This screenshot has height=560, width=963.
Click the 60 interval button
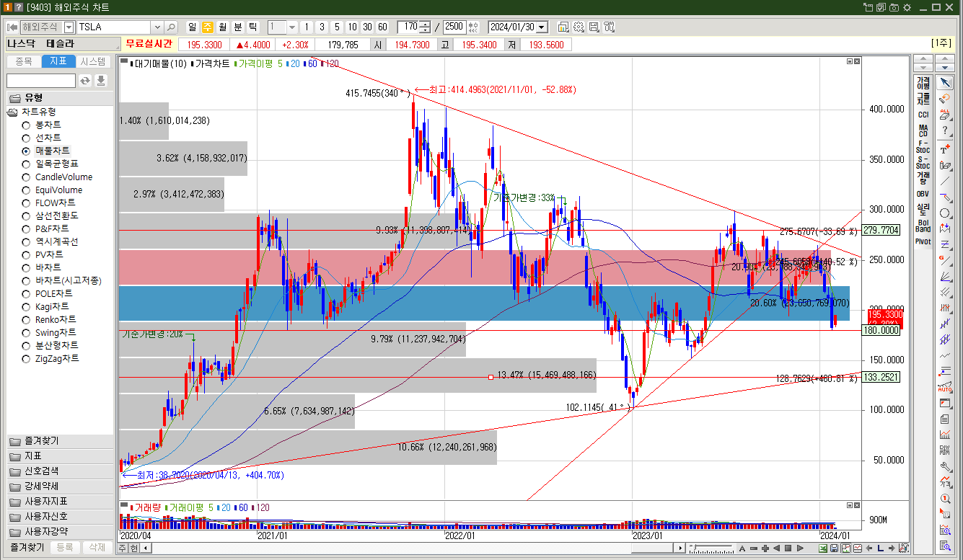(382, 27)
